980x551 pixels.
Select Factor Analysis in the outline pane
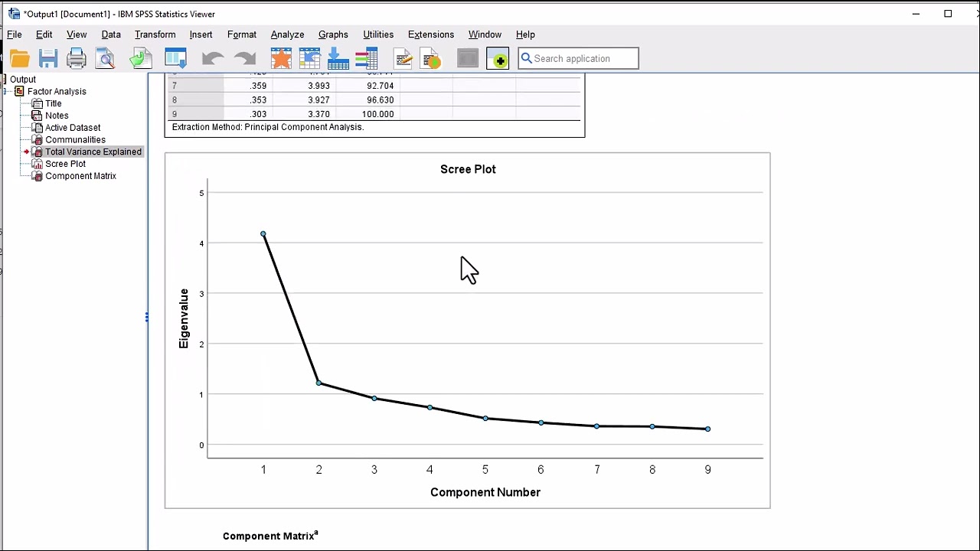[57, 92]
